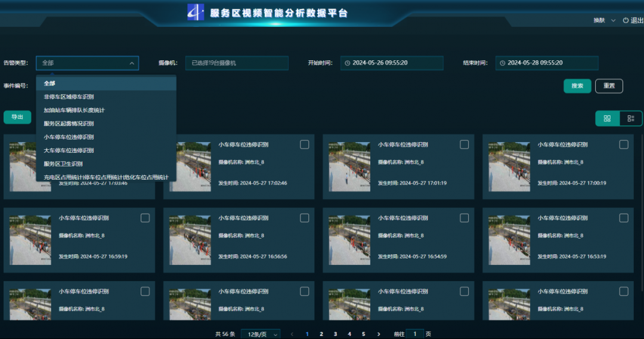The image size is (644, 339).
Task: Open the 12条/页 page size dropdown
Action: click(x=260, y=334)
